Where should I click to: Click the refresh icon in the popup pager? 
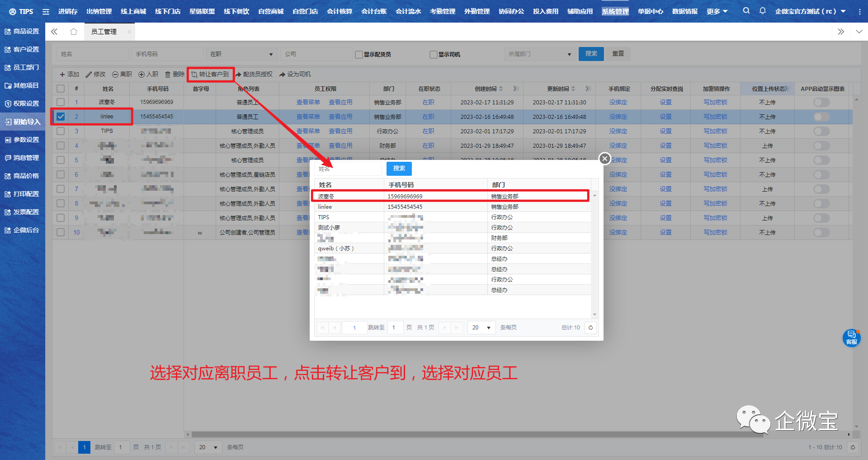(x=590, y=328)
